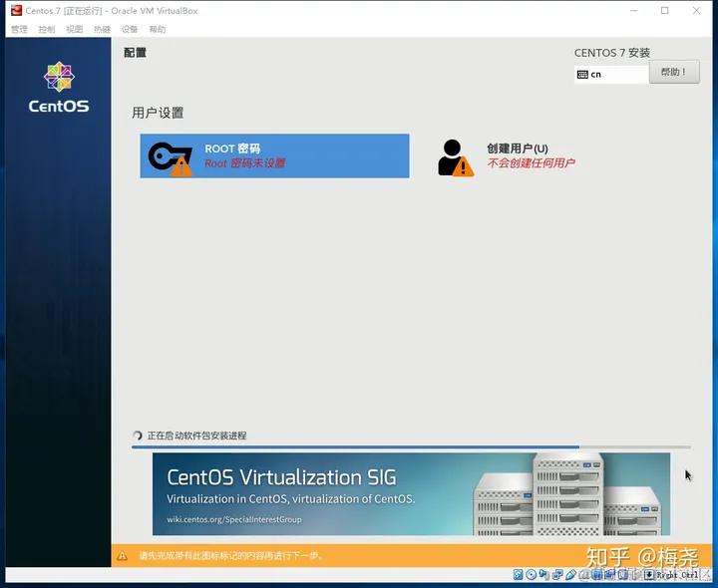Close the VirtualBox window
This screenshot has height=588, width=718.
(696, 11)
